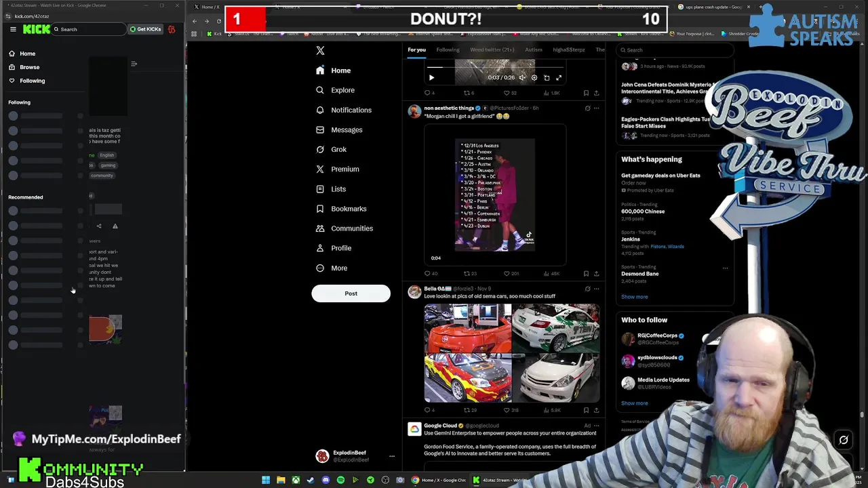Open Grok in X sidebar
The image size is (868, 488).
[331, 149]
